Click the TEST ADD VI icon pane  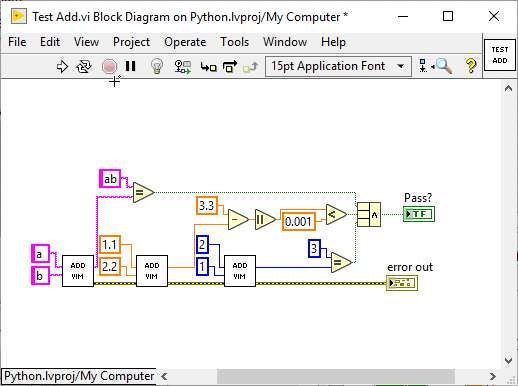point(500,55)
